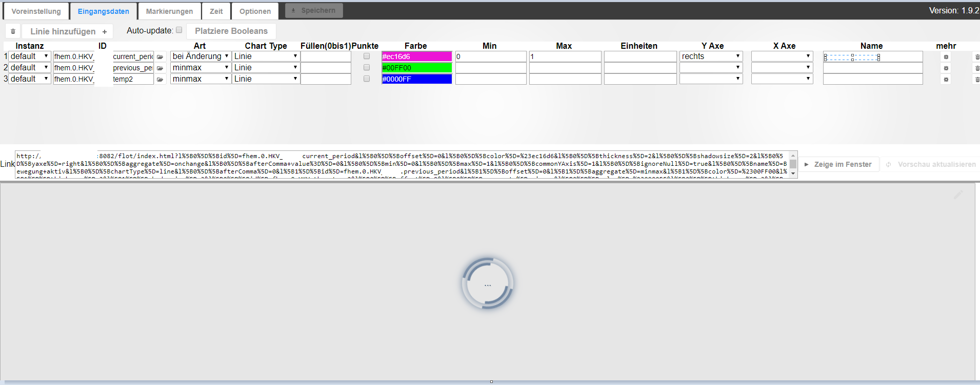
Task: Click the Link box scrollbar up arrow
Action: pos(793,155)
